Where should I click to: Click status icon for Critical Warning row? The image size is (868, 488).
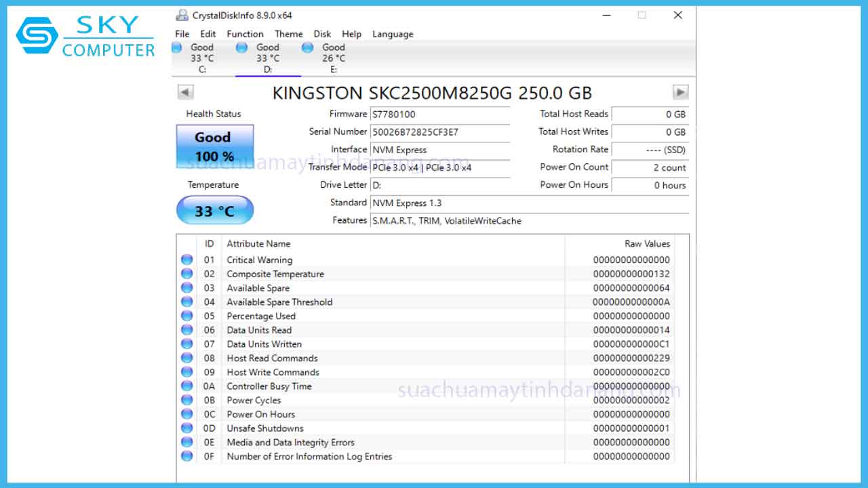[187, 260]
